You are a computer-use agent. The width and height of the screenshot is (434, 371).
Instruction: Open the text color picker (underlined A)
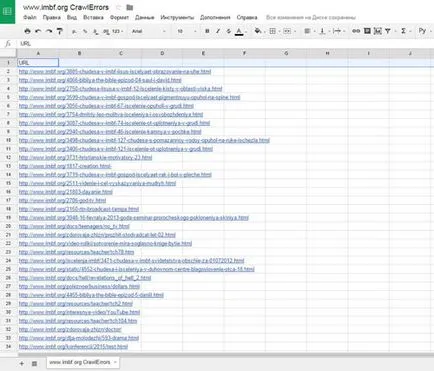239,31
